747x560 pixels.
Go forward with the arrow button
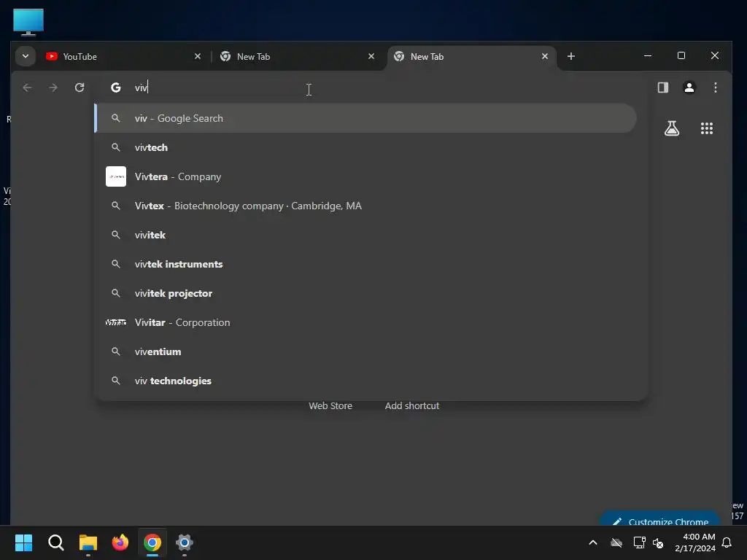[x=53, y=87]
